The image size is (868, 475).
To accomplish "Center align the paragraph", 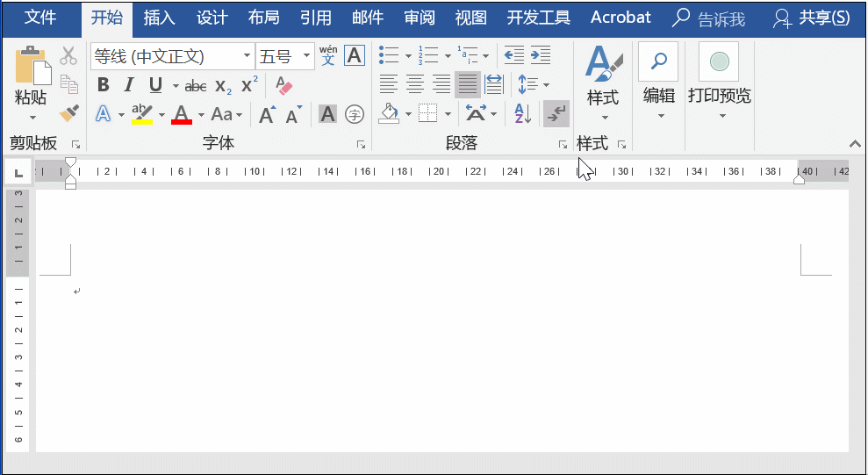I will pos(414,84).
